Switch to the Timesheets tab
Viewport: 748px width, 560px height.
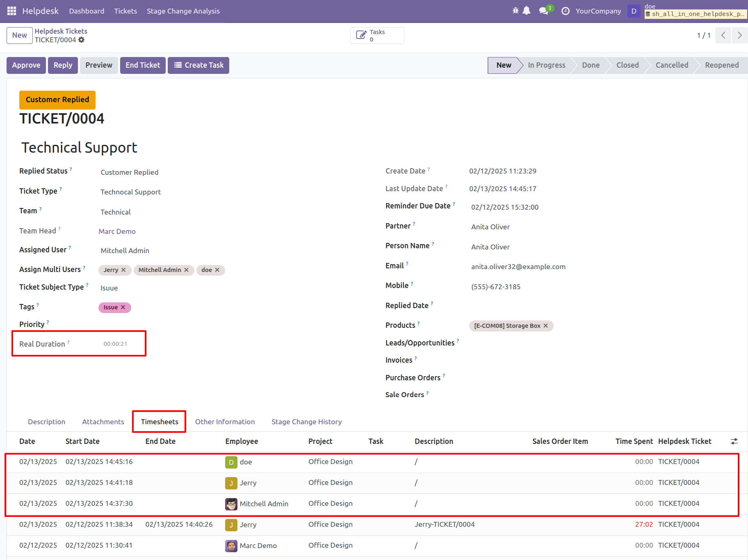[160, 422]
